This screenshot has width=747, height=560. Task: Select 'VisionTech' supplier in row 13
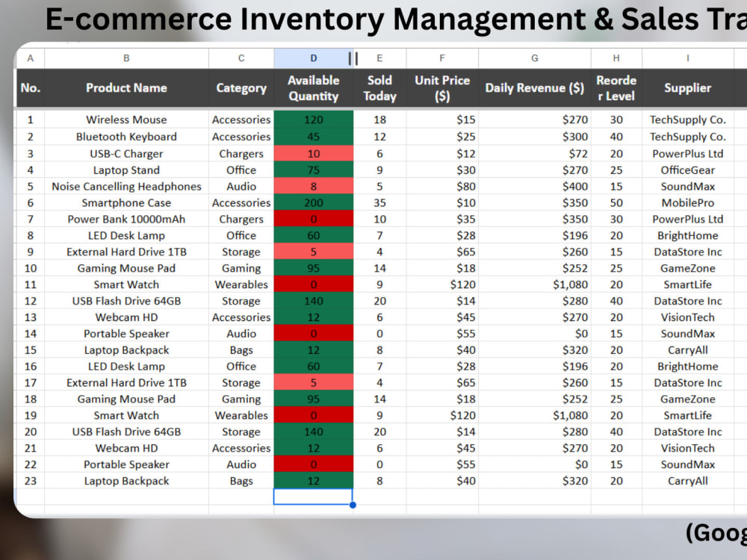pos(687,317)
